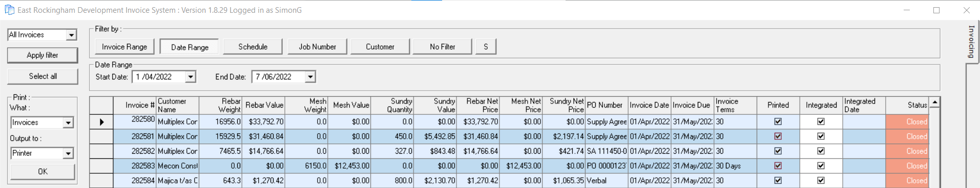The width and height of the screenshot is (980, 188).
Task: Select the Date Range filter button
Action: (190, 47)
